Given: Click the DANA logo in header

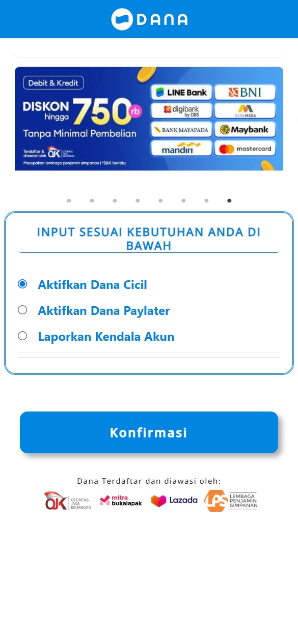Looking at the screenshot, I should [149, 19].
